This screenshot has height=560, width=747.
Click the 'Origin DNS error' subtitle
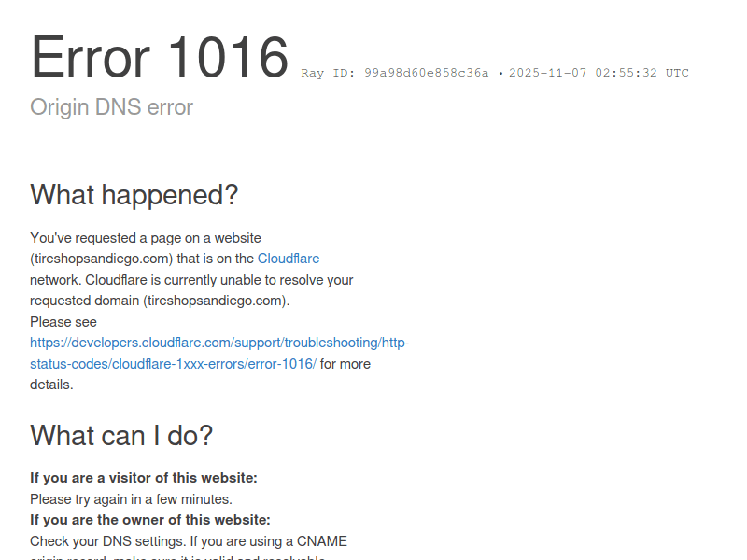point(111,107)
